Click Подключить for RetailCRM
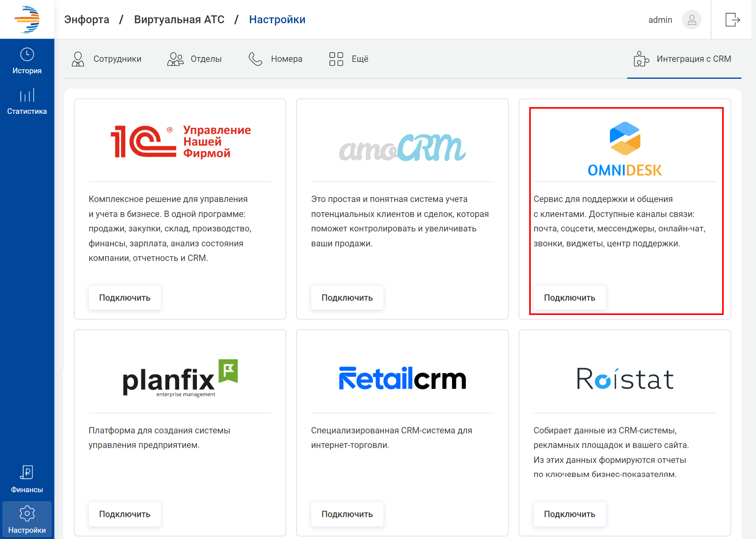 [347, 514]
